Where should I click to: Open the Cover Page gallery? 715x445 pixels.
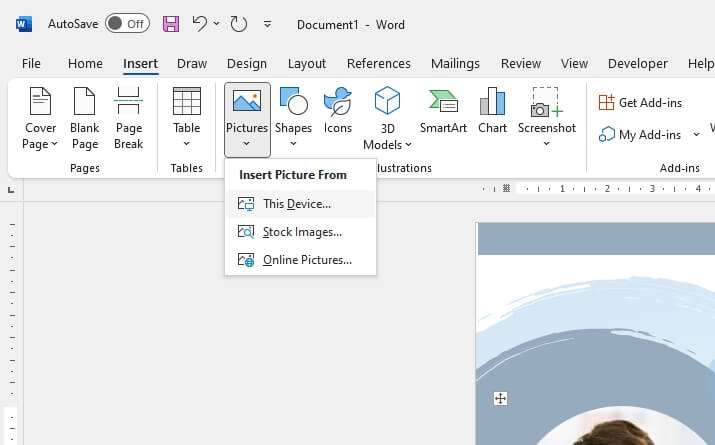click(x=40, y=119)
